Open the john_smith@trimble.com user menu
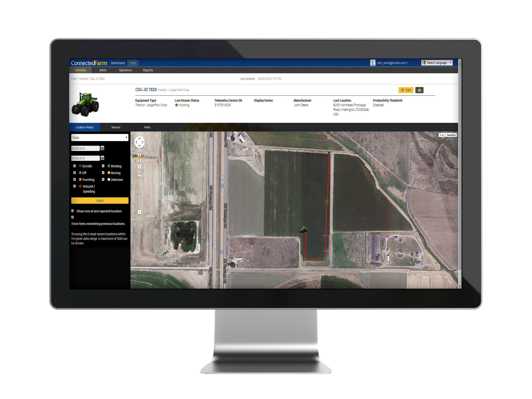The width and height of the screenshot is (532, 399). coord(392,63)
